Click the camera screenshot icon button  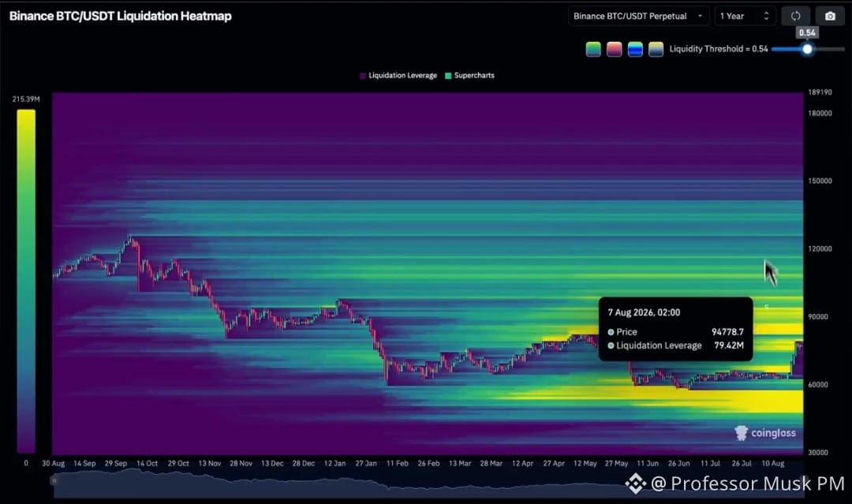(830, 16)
